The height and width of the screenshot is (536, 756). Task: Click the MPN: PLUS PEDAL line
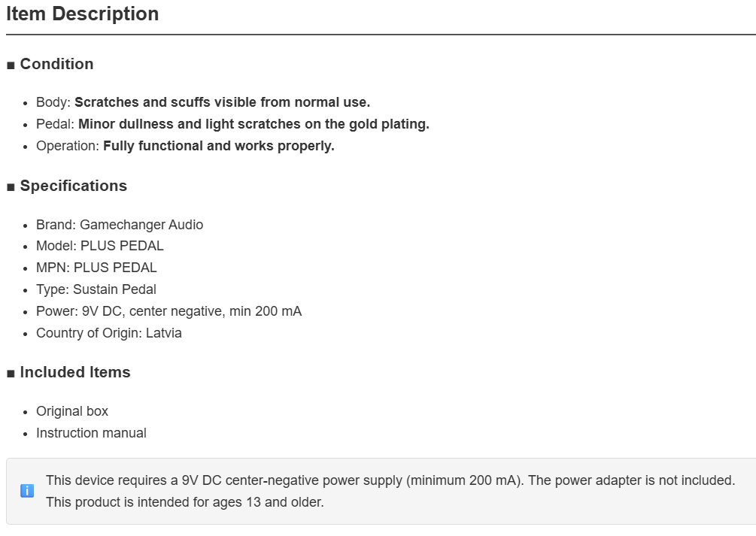(96, 268)
